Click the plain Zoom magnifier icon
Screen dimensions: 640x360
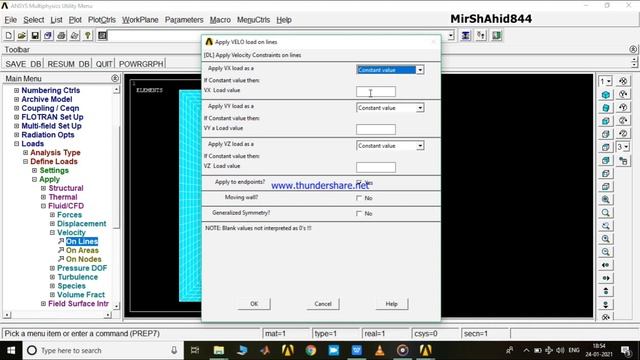(x=606, y=213)
